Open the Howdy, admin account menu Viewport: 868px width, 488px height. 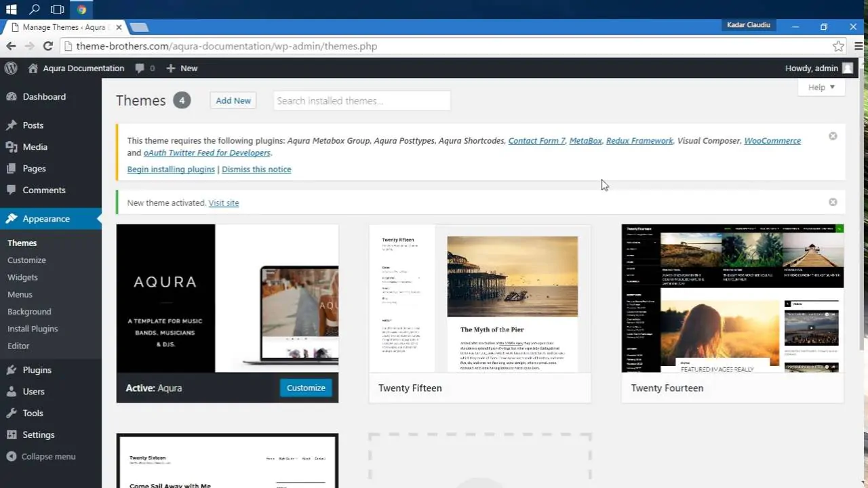point(819,68)
